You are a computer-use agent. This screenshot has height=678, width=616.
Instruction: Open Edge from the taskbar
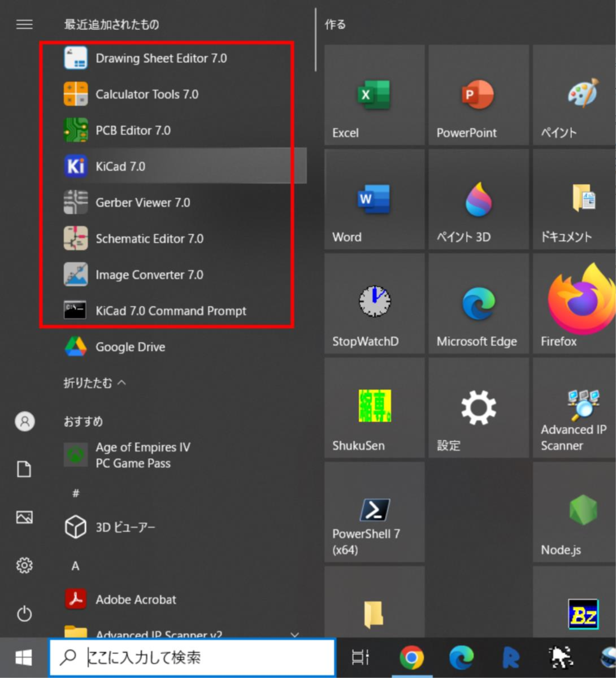tap(461, 658)
